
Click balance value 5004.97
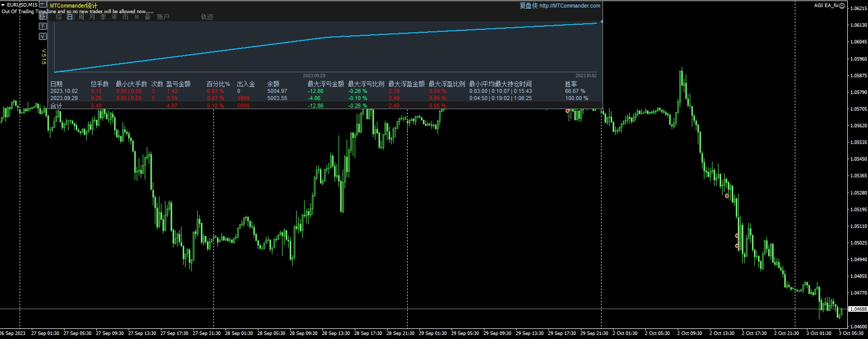277,91
